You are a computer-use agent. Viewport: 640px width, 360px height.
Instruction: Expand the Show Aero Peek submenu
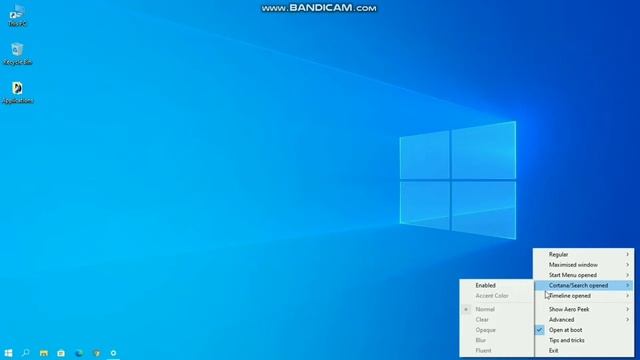tap(584, 309)
